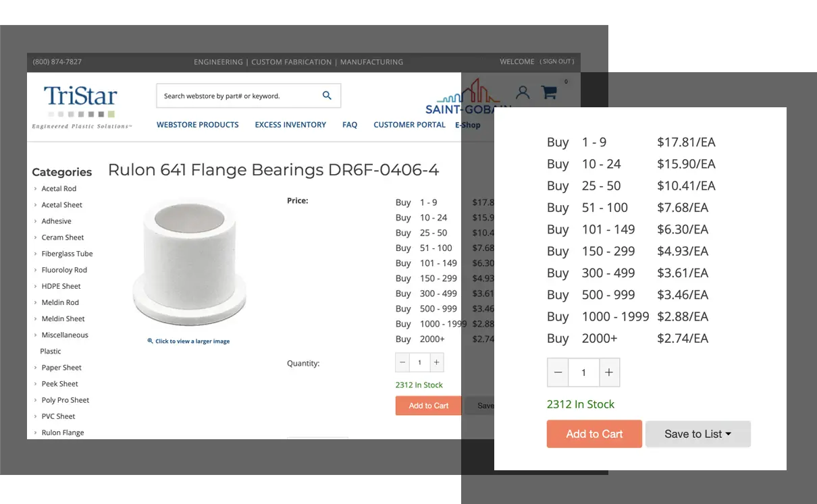Screen dimensions: 817x504
Task: Click 2312 In Stock in enlarged panel
Action: pos(581,404)
